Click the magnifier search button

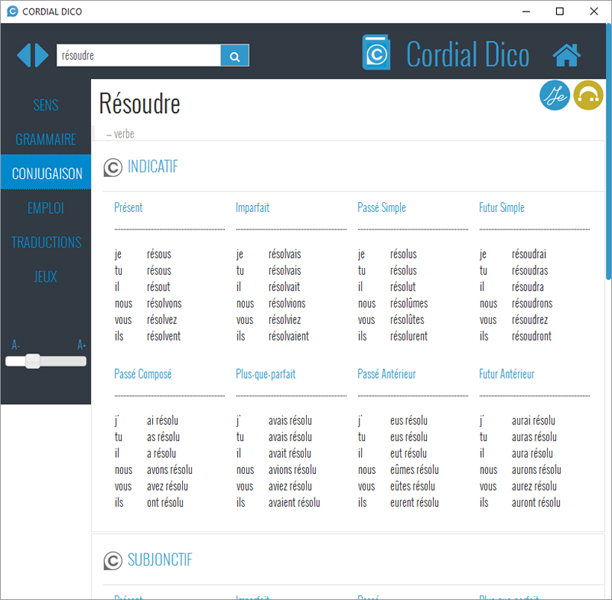coord(235,56)
